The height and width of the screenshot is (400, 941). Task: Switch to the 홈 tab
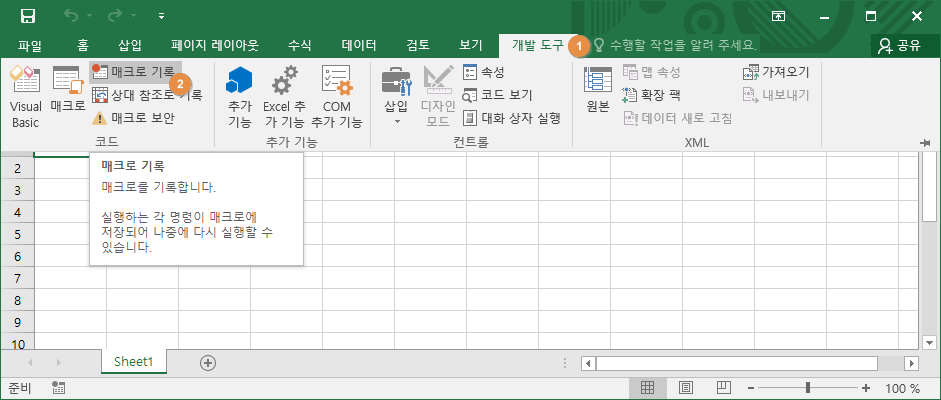[83, 45]
